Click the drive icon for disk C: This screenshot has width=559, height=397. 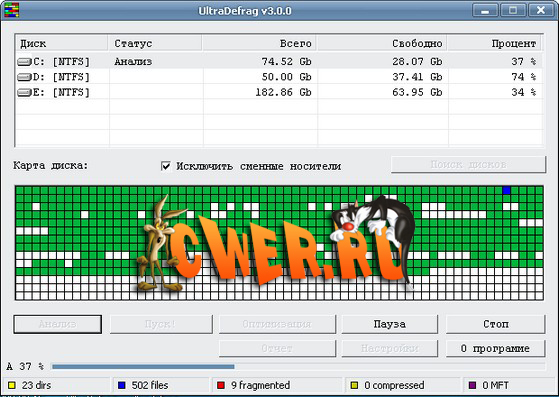(x=24, y=62)
